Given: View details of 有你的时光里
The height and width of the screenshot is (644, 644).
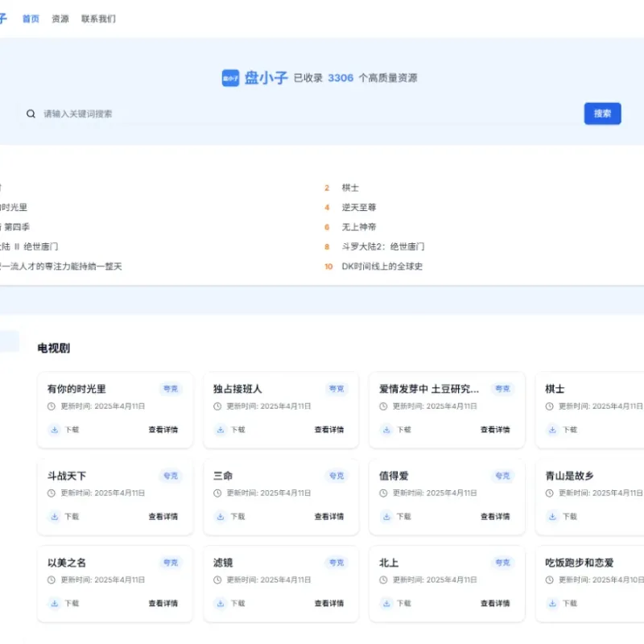Looking at the screenshot, I should click(x=163, y=430).
